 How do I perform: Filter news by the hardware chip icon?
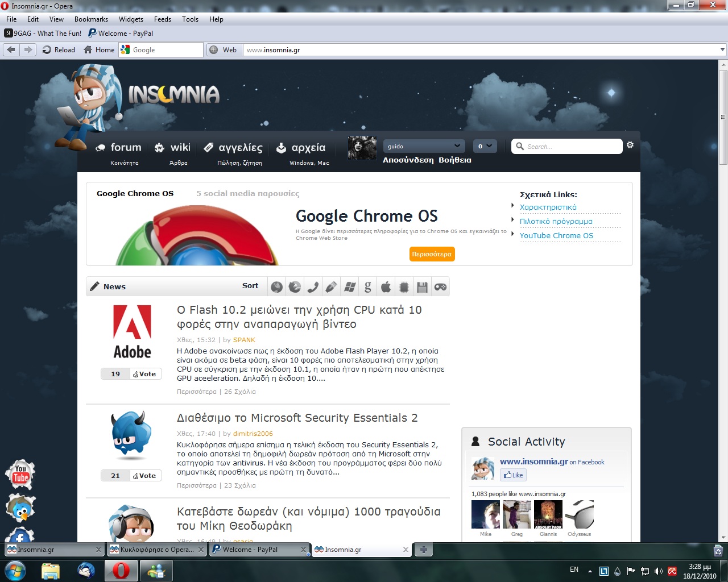404,287
